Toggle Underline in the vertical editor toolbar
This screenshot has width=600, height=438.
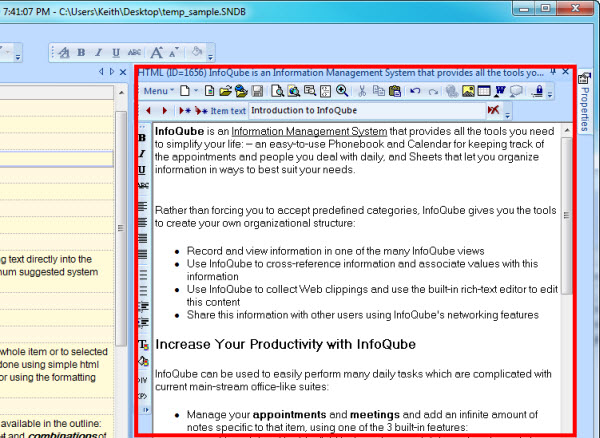click(142, 170)
